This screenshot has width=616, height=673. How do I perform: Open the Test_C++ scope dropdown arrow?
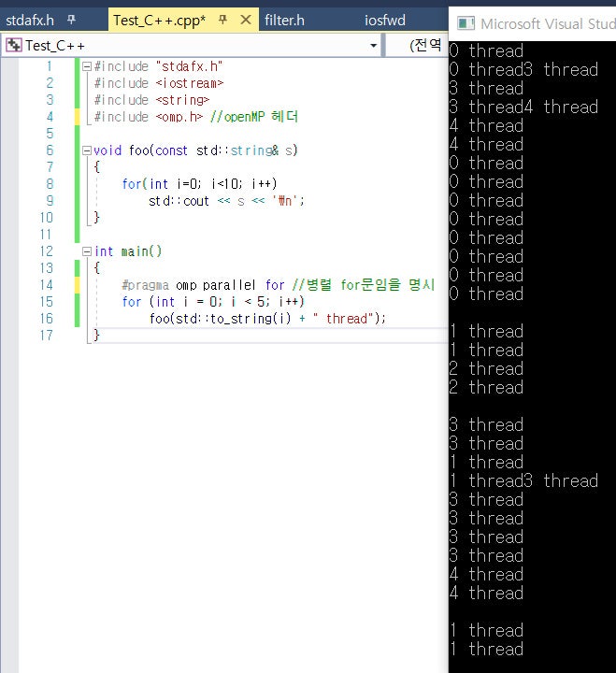click(374, 46)
